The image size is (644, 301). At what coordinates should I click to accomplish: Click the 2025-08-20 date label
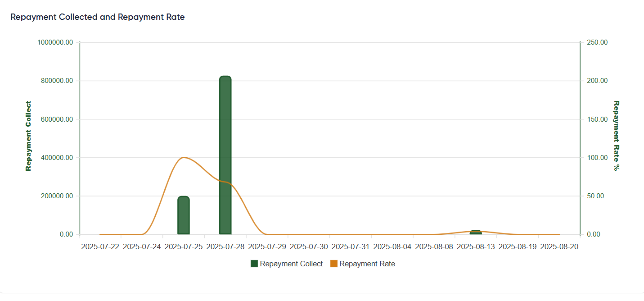[559, 247]
